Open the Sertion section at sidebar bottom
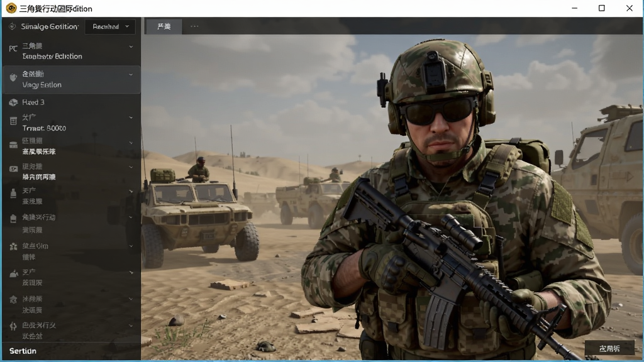The width and height of the screenshot is (644, 362). [x=72, y=351]
